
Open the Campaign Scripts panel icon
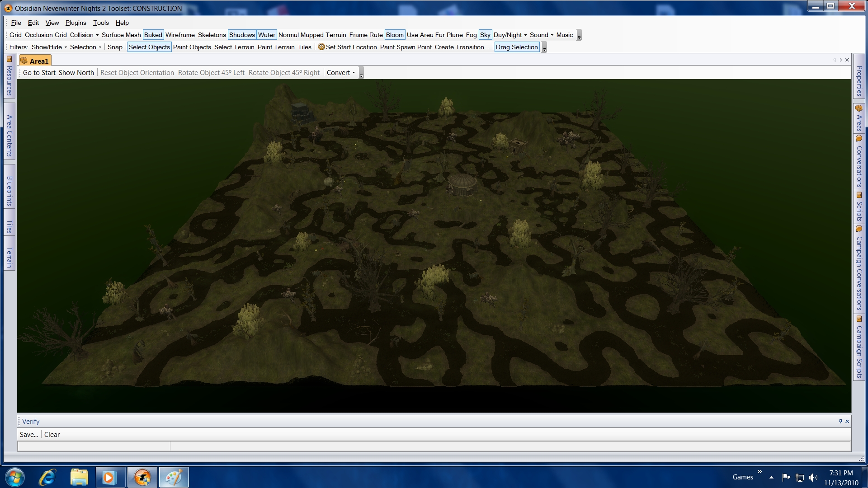pyautogui.click(x=859, y=319)
